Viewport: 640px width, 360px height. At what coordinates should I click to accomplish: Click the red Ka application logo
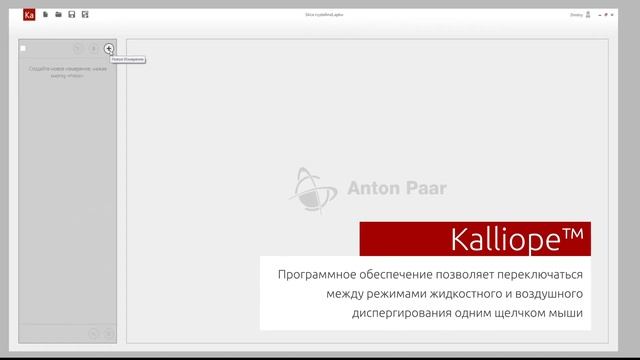(x=29, y=15)
